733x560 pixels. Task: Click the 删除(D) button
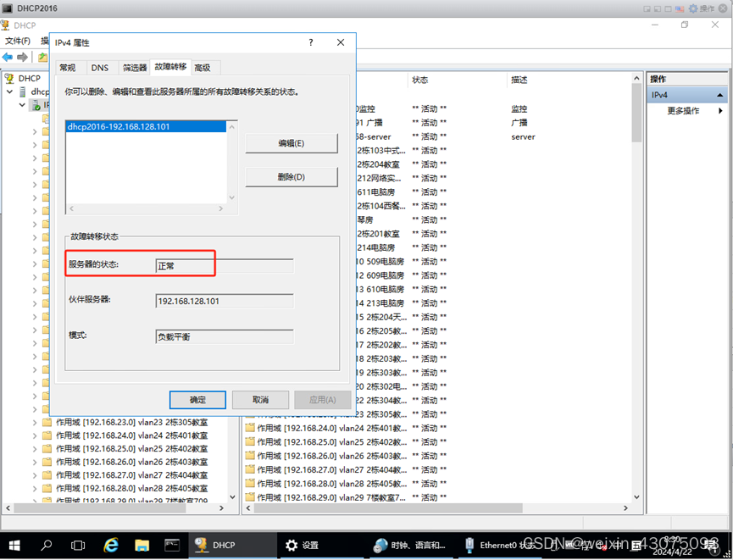(292, 177)
